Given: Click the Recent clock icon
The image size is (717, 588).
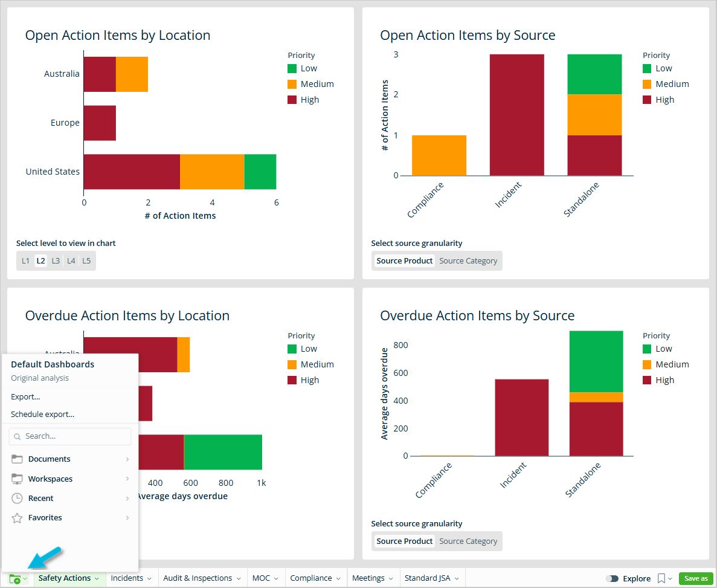Looking at the screenshot, I should point(17,499).
